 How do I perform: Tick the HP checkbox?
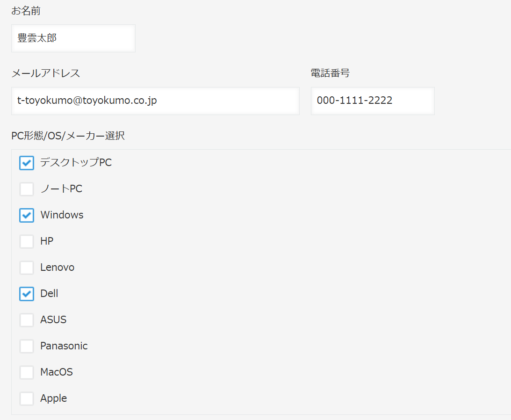(26, 241)
